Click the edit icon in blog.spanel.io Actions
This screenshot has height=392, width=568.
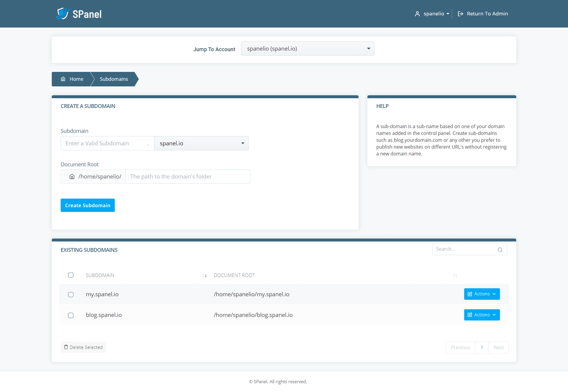[x=470, y=315]
